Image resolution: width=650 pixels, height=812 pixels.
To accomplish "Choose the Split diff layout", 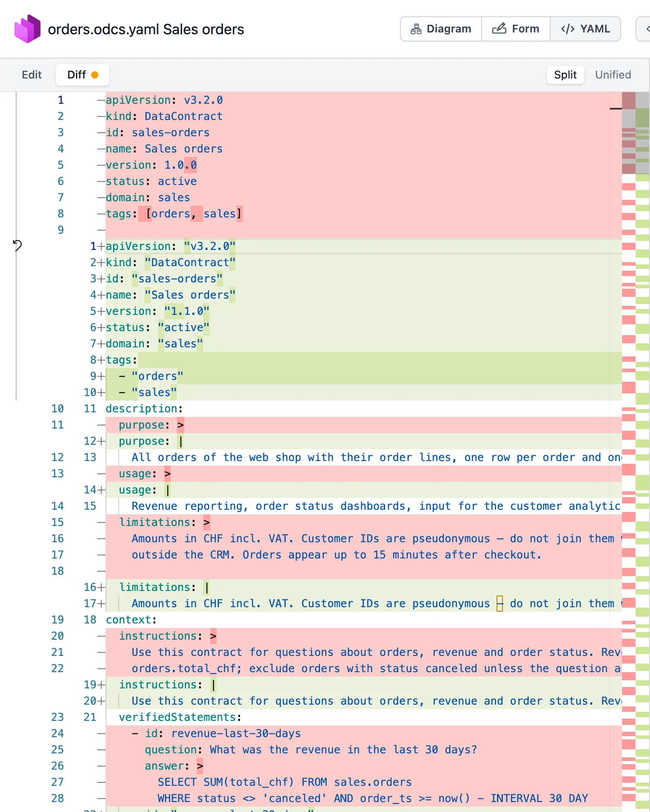I will [565, 75].
